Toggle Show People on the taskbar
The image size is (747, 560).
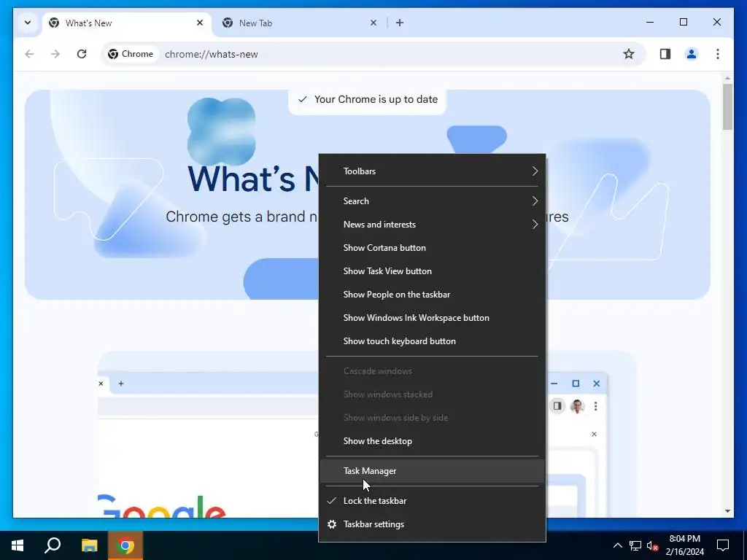click(432, 295)
